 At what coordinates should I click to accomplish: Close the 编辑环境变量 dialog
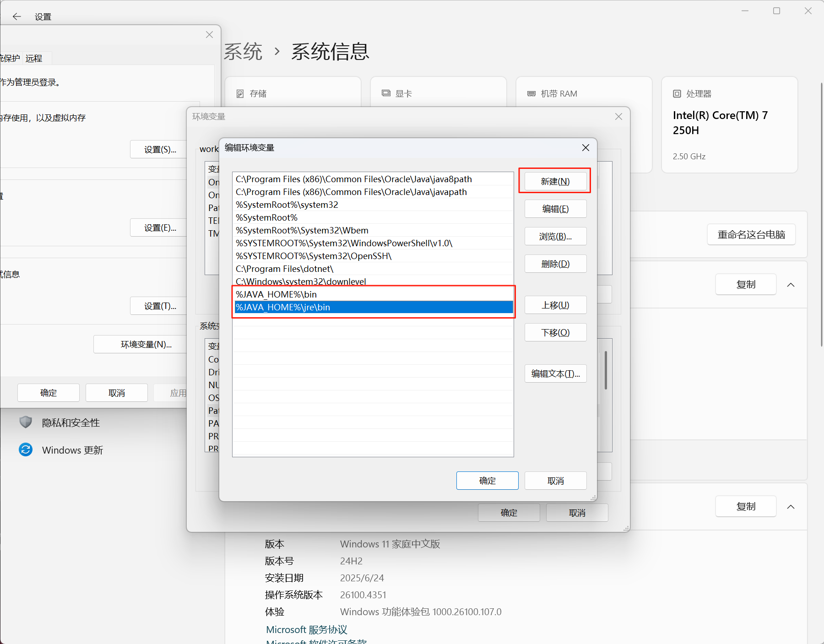pyautogui.click(x=585, y=147)
